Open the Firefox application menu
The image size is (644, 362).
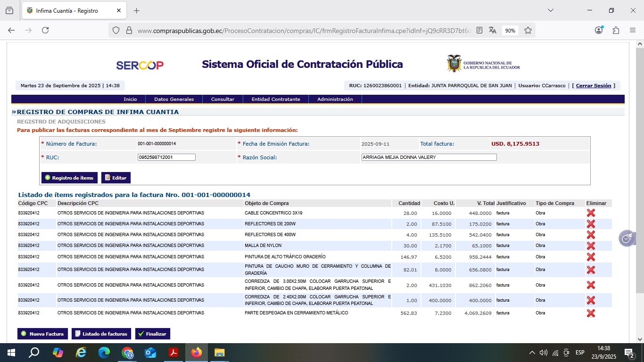tap(633, 30)
